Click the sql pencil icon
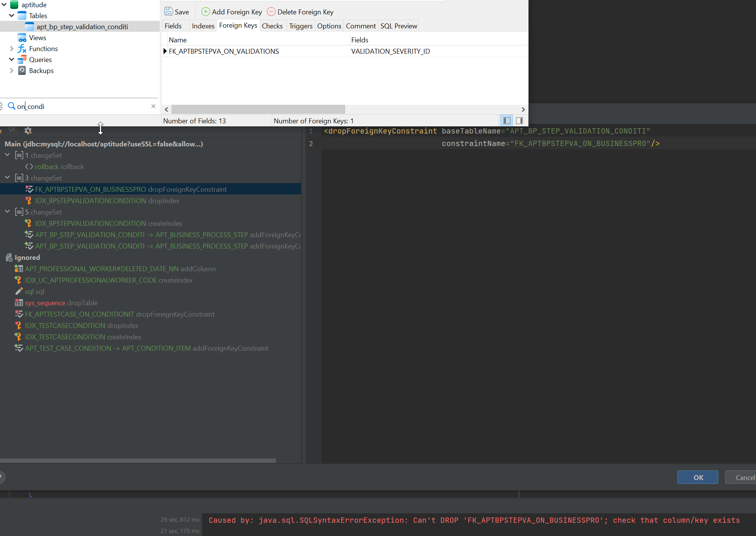 [19, 291]
